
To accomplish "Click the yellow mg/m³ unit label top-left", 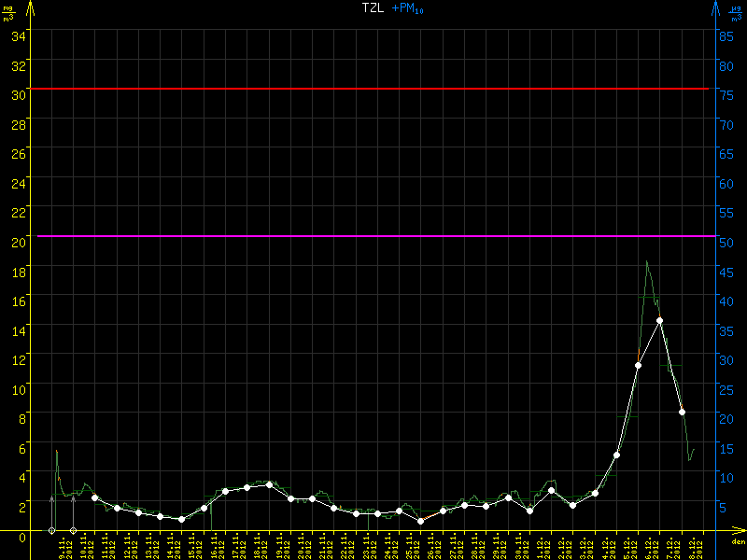I will coord(7,13).
